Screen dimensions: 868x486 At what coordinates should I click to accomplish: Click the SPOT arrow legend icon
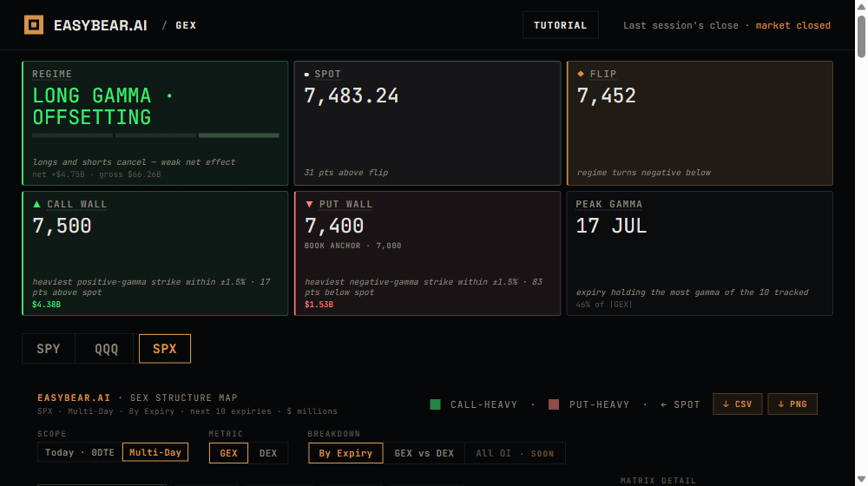coord(663,404)
